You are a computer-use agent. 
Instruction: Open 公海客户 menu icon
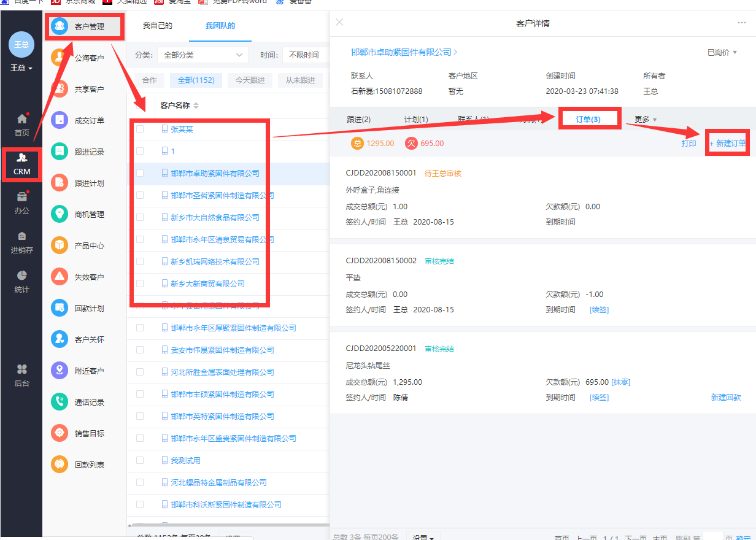60,58
